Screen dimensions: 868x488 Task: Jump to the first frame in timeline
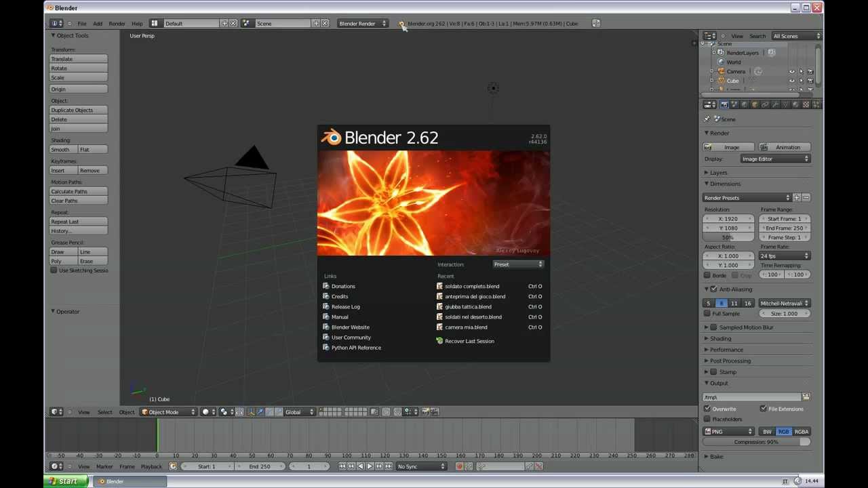click(x=342, y=466)
